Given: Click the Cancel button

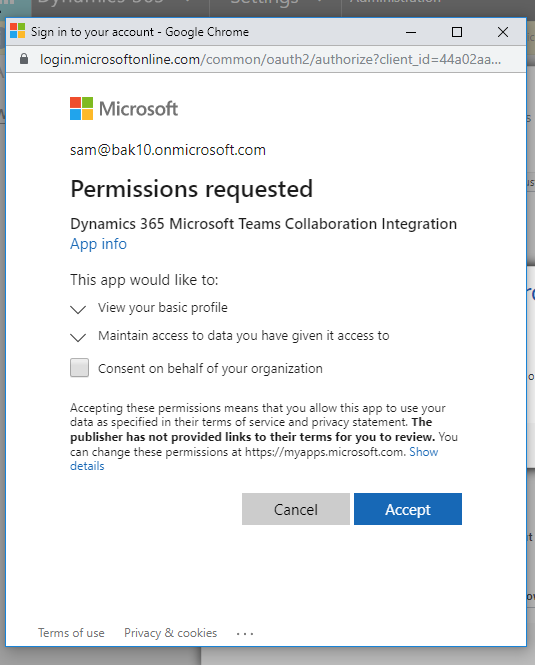Looking at the screenshot, I should (x=296, y=509).
